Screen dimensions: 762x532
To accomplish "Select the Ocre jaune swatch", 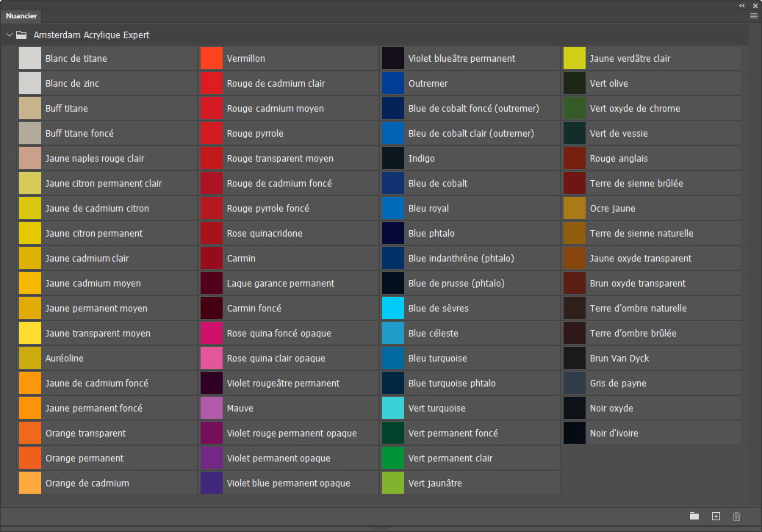I will point(575,209).
